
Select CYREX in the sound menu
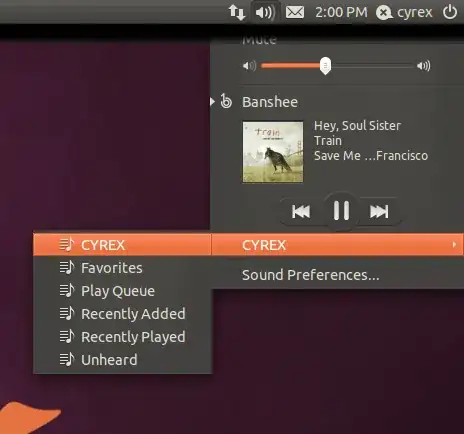coord(337,245)
